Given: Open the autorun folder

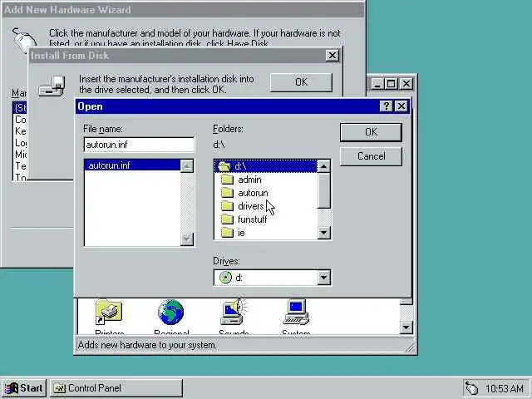Looking at the screenshot, I should point(253,193).
